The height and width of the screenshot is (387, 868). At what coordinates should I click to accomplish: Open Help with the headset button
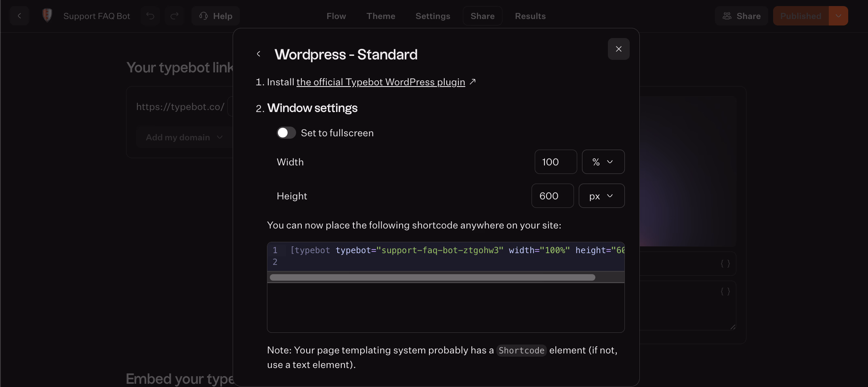216,16
